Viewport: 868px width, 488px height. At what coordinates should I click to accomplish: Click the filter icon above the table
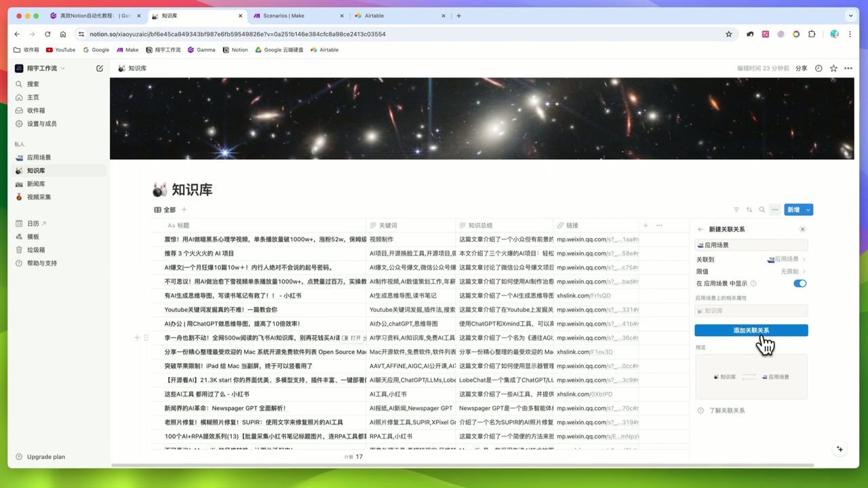[x=736, y=209]
